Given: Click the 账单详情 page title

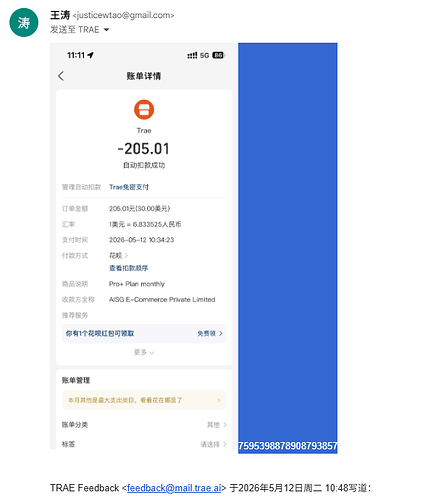Looking at the screenshot, I should click(144, 76).
